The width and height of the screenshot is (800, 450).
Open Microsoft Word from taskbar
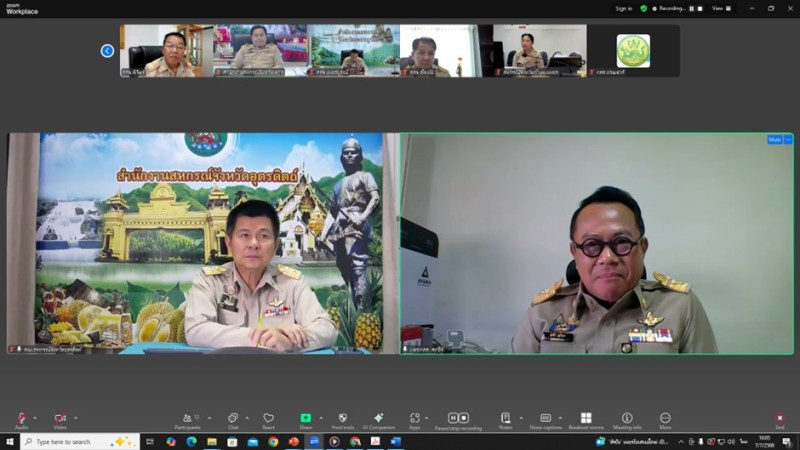click(395, 442)
